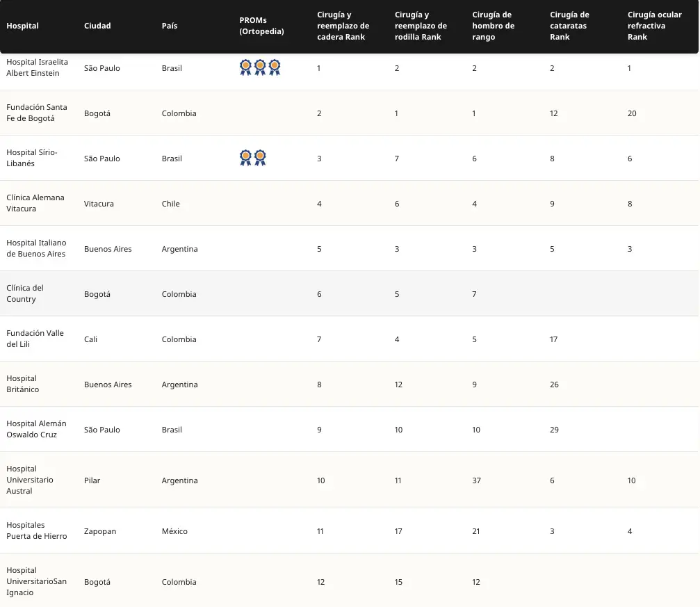
Task: Click the third medal badge next to Albert Einstein
Action: tap(275, 67)
